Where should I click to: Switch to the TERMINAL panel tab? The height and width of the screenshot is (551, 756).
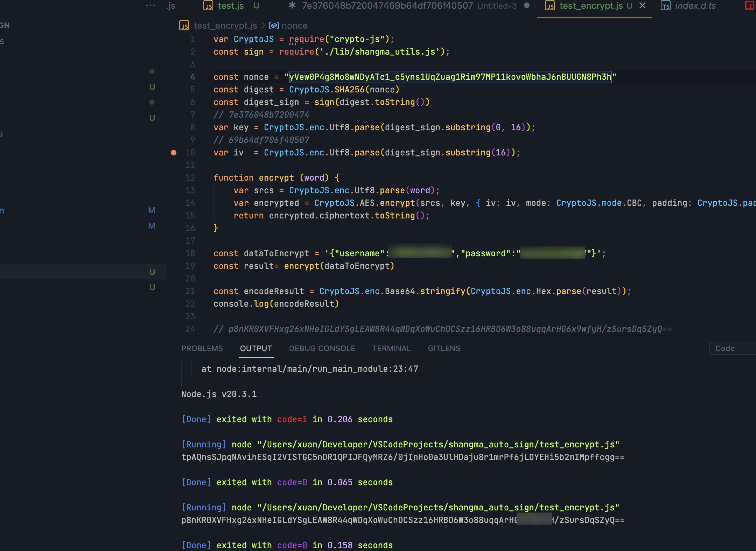tap(391, 348)
